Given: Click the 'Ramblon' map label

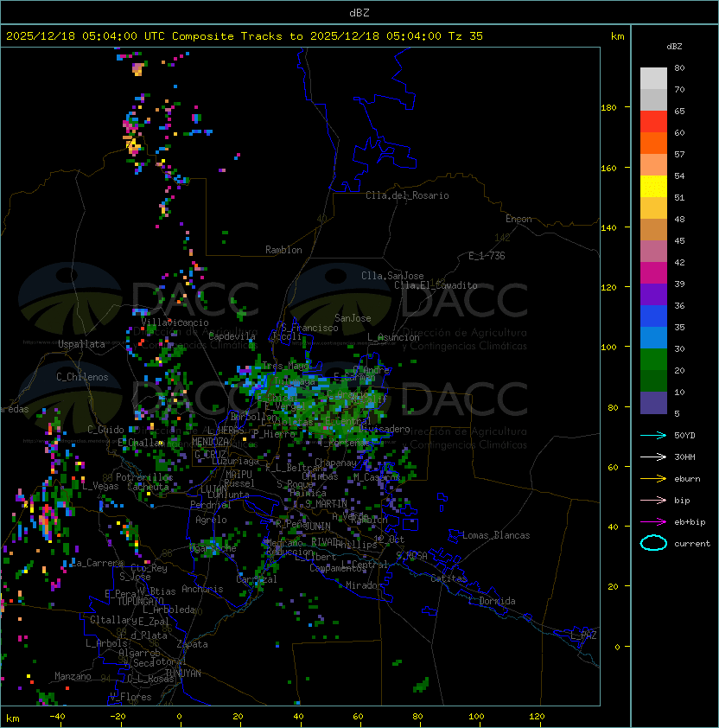Looking at the screenshot, I should pos(283,250).
